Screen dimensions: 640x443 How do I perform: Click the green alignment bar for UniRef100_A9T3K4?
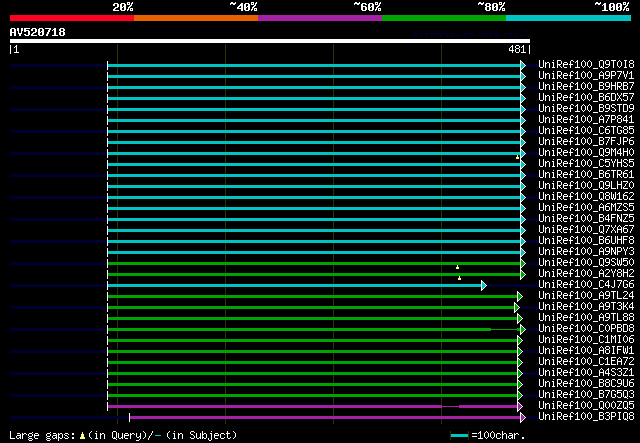click(311, 307)
